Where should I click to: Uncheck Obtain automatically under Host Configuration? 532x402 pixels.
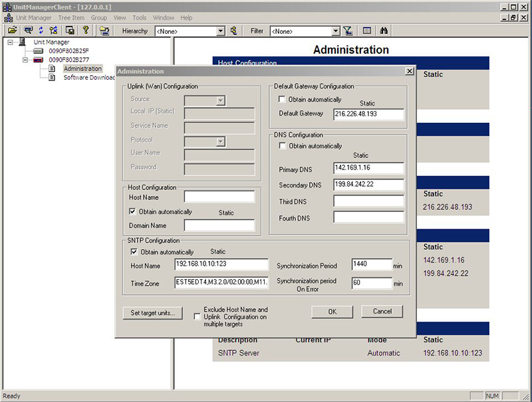click(132, 211)
